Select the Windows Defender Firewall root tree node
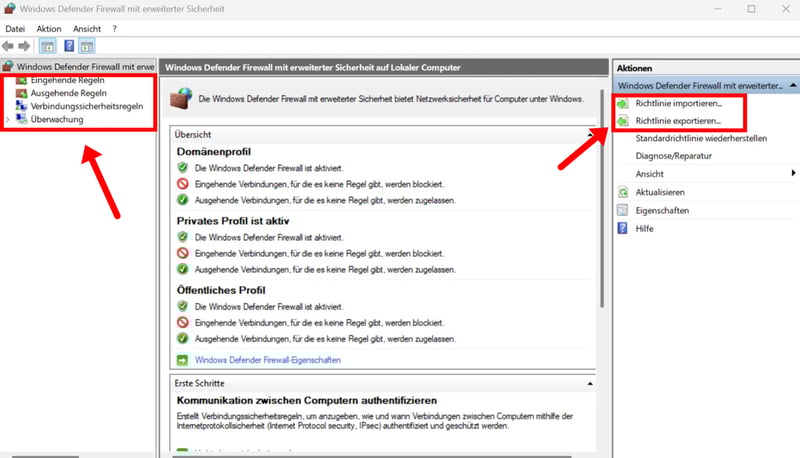Screen dimensions: 800x458 pyautogui.click(x=85, y=67)
